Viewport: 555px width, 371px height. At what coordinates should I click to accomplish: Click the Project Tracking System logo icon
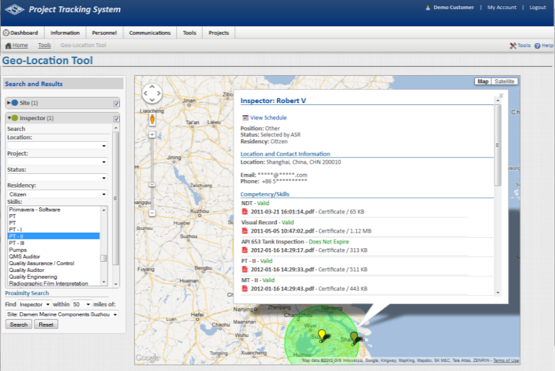point(14,9)
